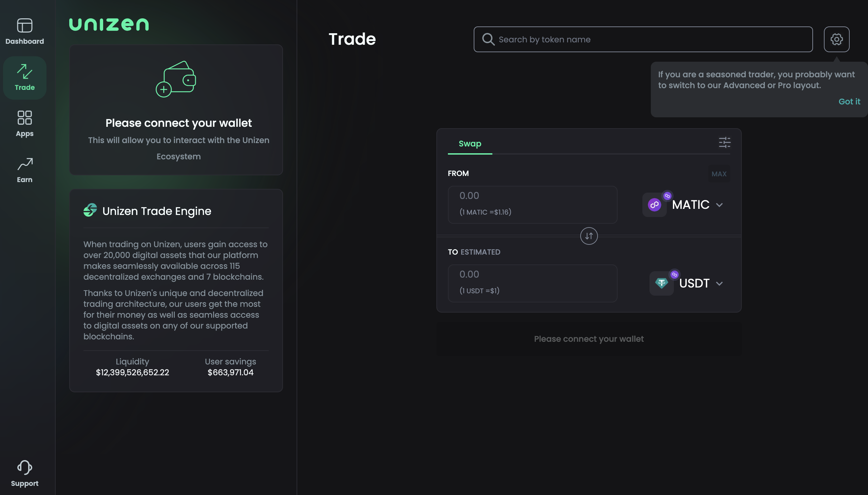Click the 1 MATIC =$1.16 rate text
The image size is (868, 495).
click(x=485, y=212)
